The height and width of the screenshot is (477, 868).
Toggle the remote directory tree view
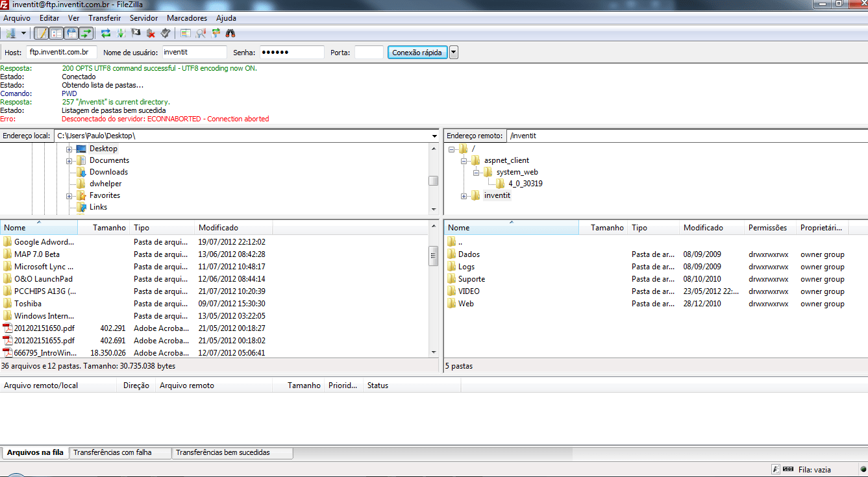[71, 33]
